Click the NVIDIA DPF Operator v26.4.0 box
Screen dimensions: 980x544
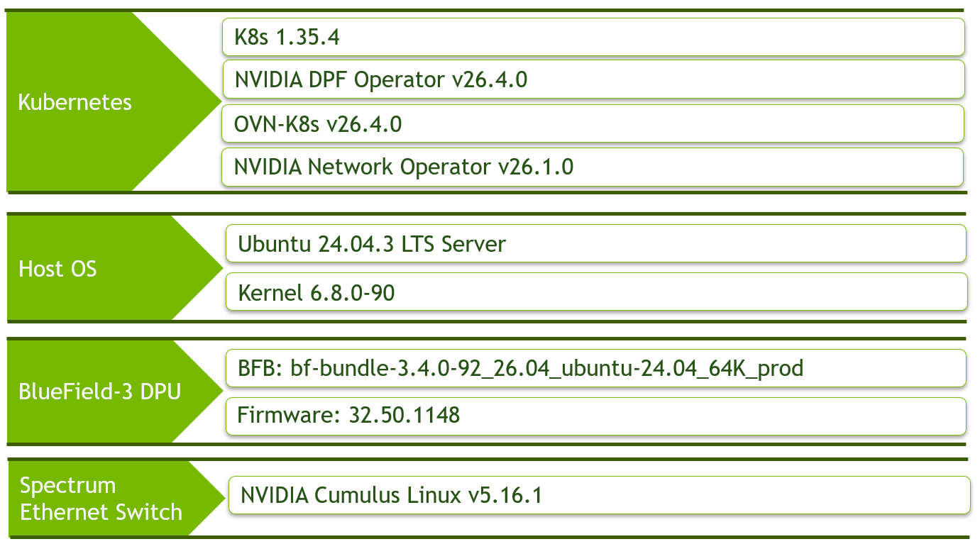pos(593,79)
